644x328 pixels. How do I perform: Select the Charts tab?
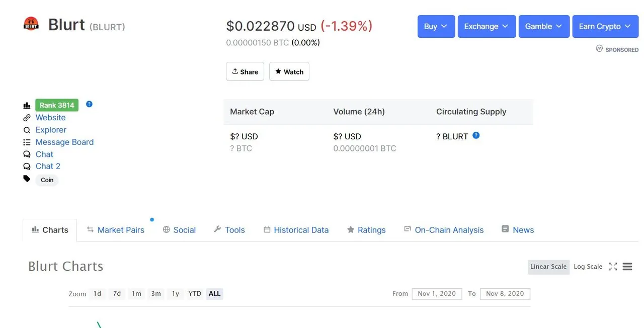point(50,230)
